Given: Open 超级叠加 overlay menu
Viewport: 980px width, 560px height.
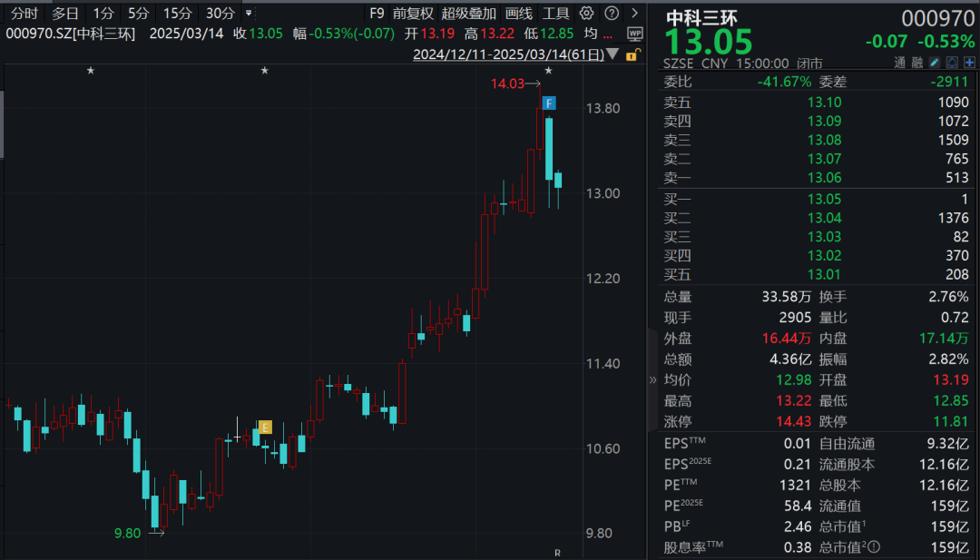Looking at the screenshot, I should pyautogui.click(x=469, y=13).
